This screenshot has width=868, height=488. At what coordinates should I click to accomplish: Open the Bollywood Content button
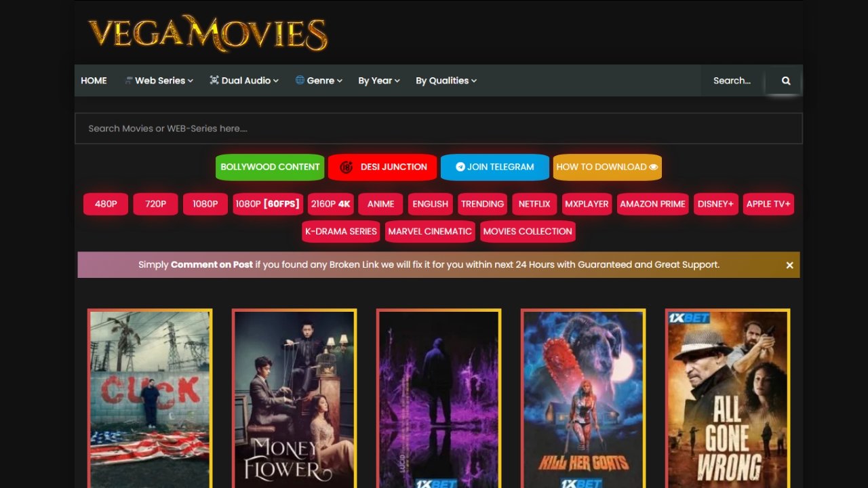pyautogui.click(x=270, y=167)
